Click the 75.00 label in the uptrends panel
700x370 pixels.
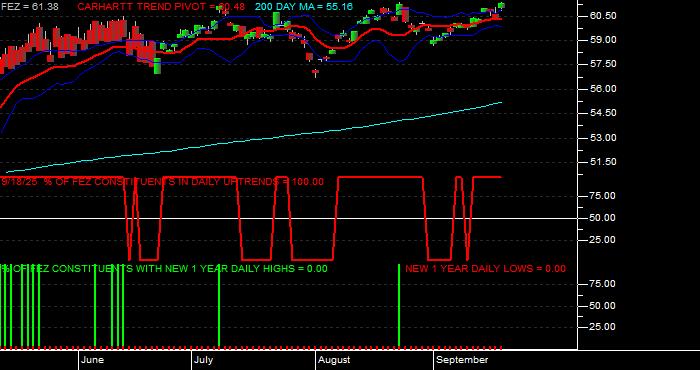[603, 196]
